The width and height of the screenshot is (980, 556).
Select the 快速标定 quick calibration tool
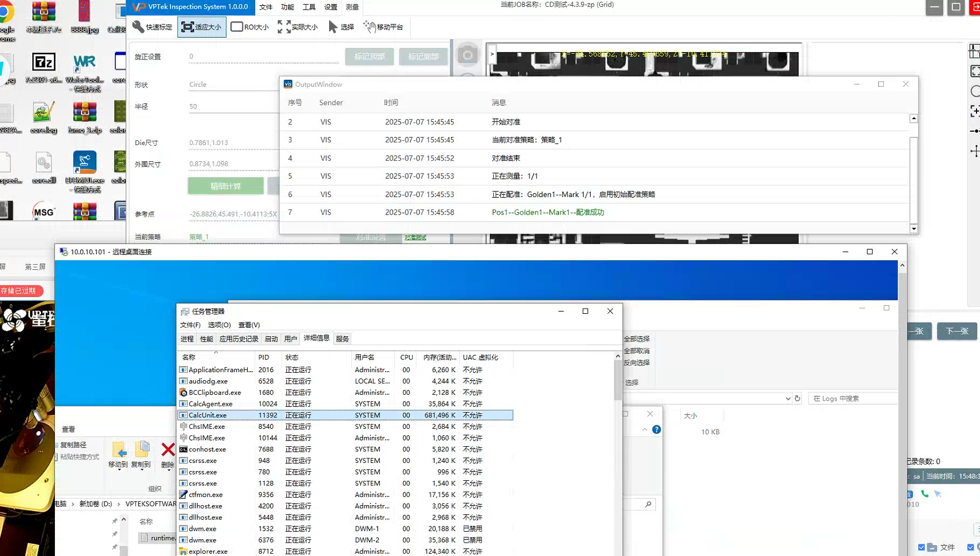tap(152, 27)
